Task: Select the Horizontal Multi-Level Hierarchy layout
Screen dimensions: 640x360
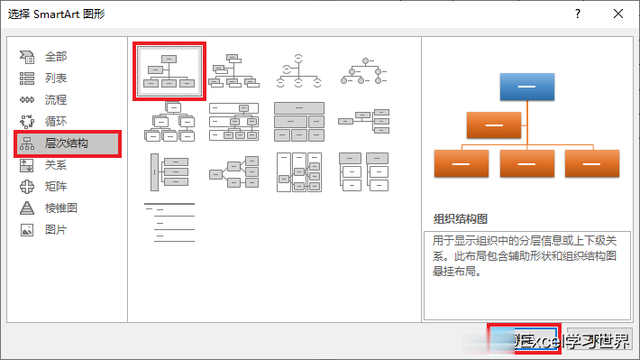Action: point(169,172)
